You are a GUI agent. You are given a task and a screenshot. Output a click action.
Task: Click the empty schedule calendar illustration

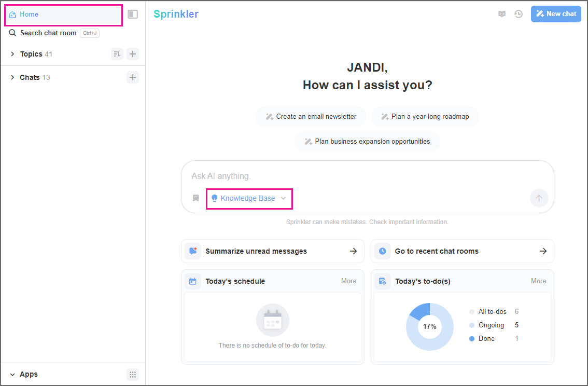pos(273,320)
